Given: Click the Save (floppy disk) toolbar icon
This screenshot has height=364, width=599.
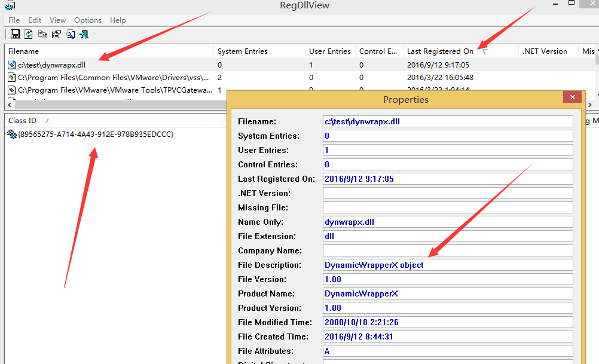Looking at the screenshot, I should (x=16, y=34).
